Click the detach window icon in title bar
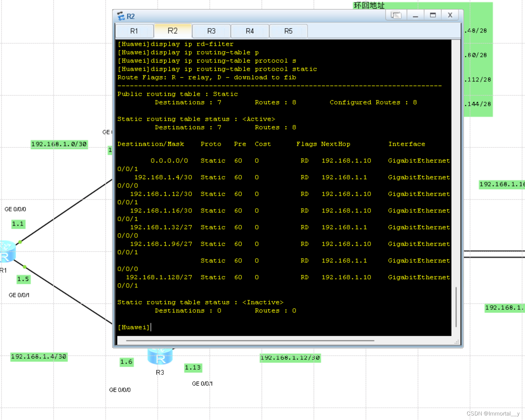Screen dimensions: 525x420 [396, 15]
